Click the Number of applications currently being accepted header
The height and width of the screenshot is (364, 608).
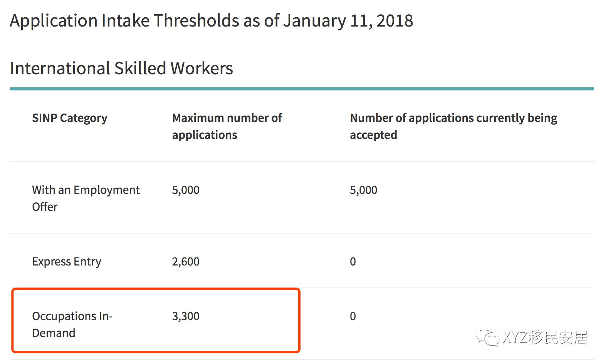[453, 126]
